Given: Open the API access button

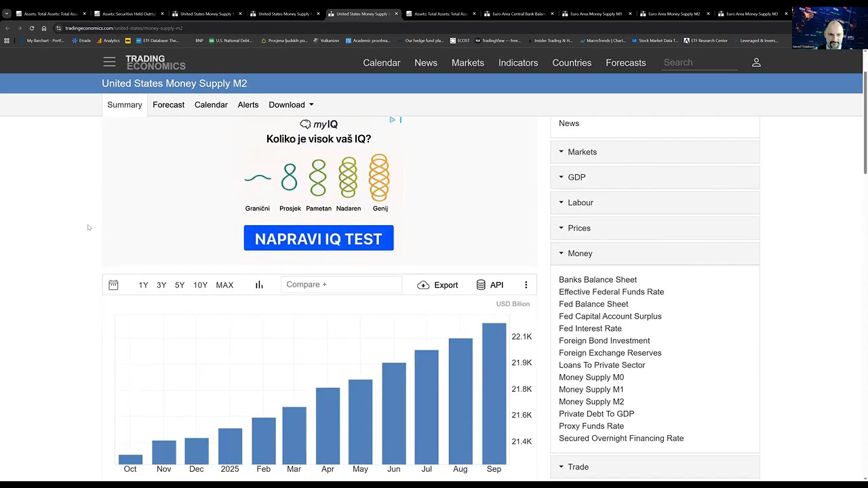Looking at the screenshot, I should pyautogui.click(x=490, y=285).
